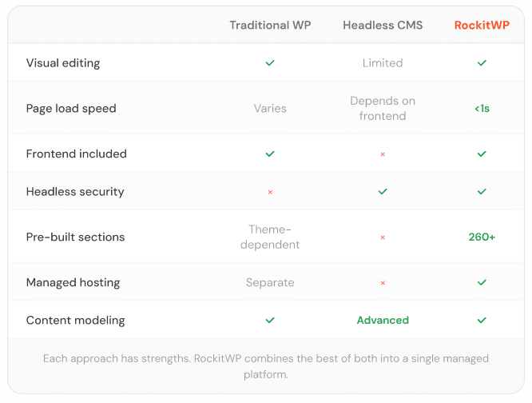Select the Headless CMS column header
Screen dimensions: 532x403
[383, 25]
